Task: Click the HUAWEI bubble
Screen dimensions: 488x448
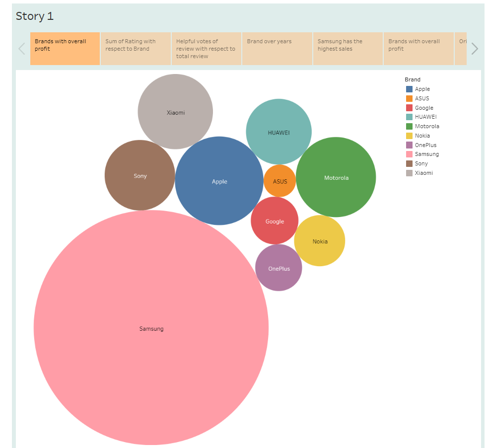Action: [279, 132]
